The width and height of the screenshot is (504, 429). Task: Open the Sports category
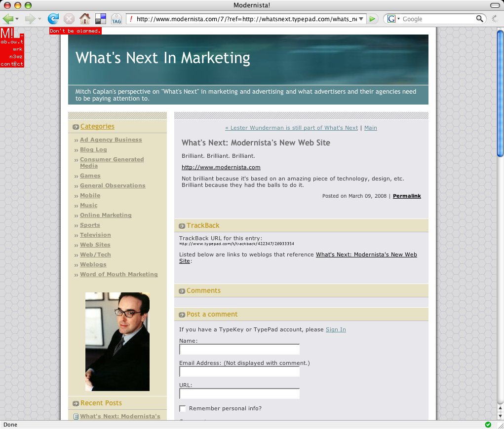point(90,225)
